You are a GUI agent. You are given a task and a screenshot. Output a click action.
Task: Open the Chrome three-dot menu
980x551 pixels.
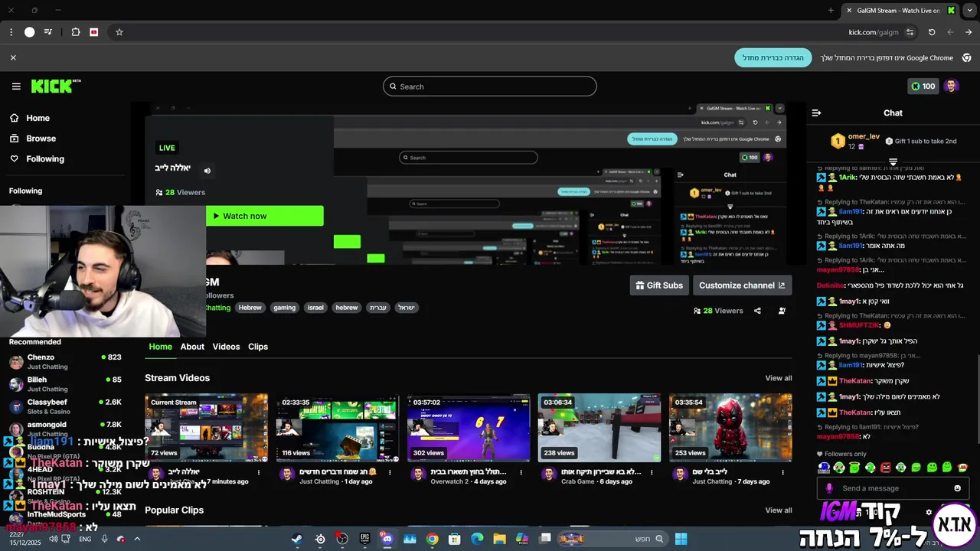pos(11,32)
